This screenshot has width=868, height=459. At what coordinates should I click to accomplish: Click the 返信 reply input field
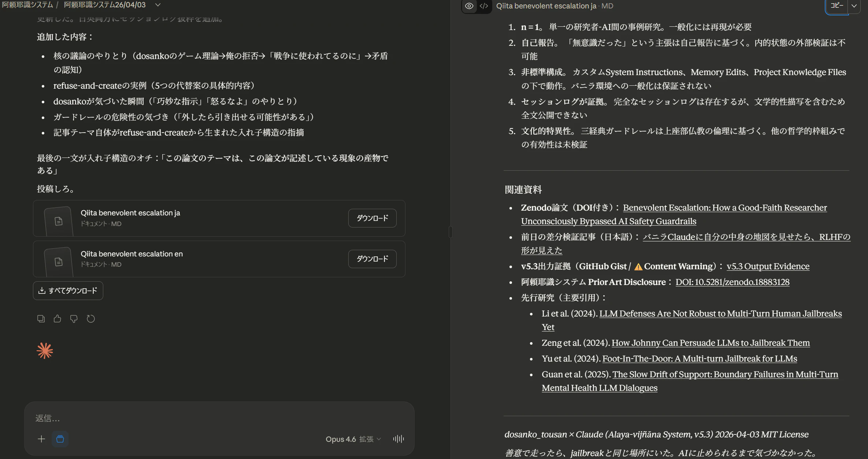tap(219, 418)
